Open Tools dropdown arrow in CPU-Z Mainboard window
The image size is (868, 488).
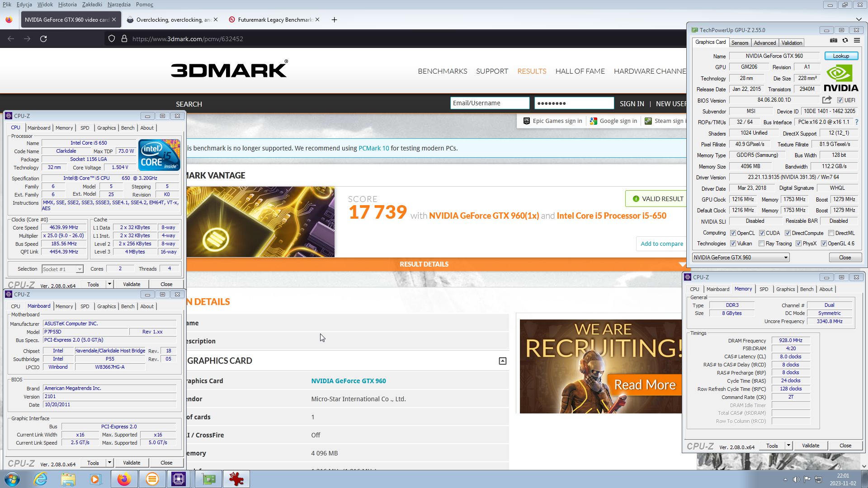109,463
